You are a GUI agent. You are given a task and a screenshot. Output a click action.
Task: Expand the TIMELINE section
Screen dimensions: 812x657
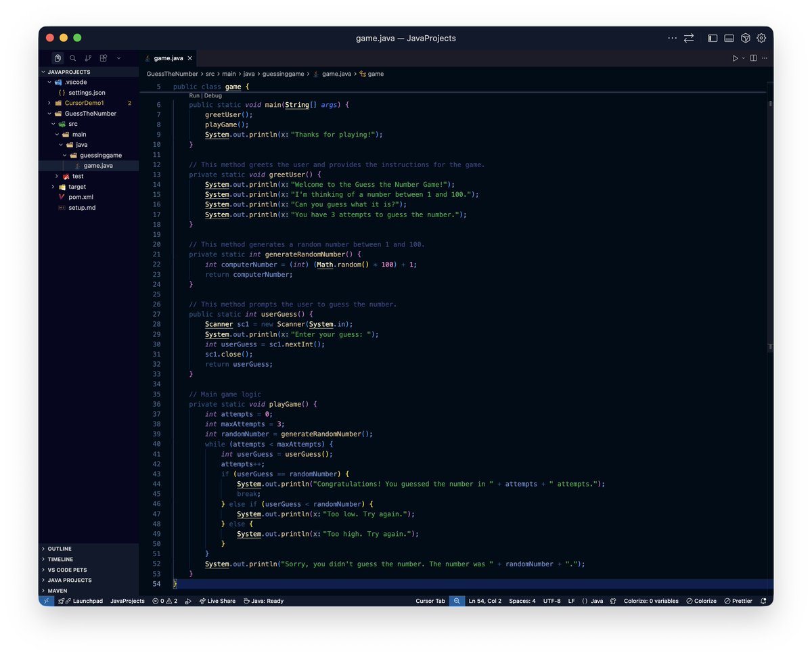coord(89,560)
